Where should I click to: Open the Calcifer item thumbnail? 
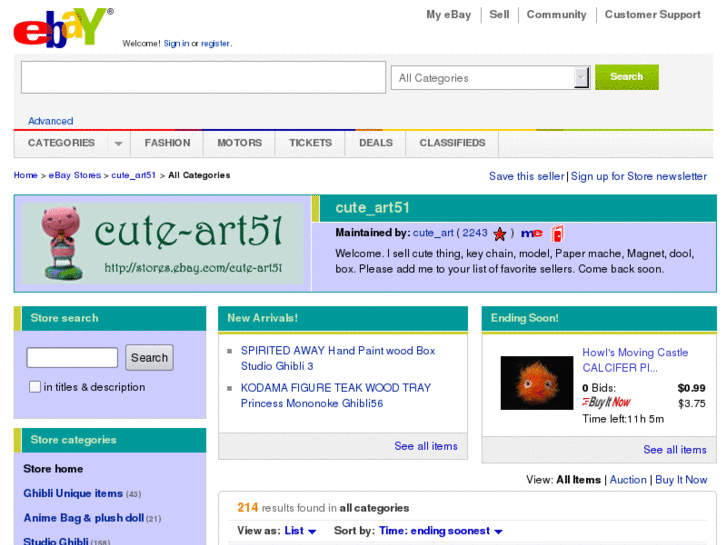pyautogui.click(x=536, y=383)
